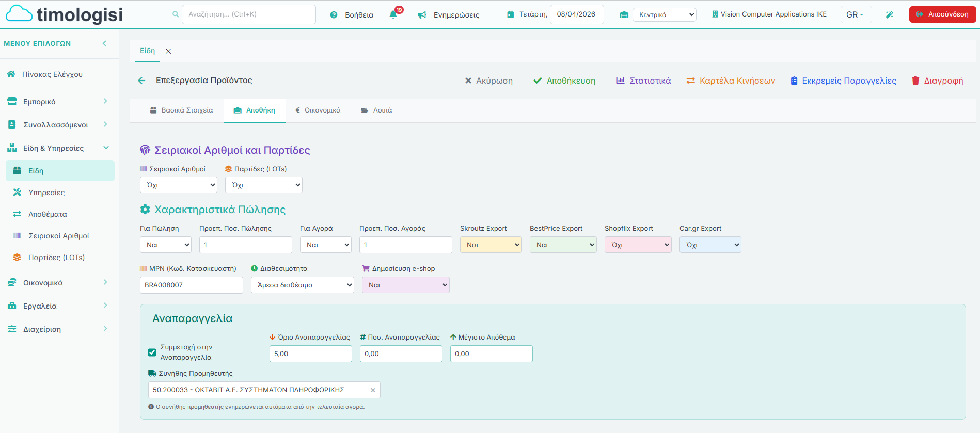The height and width of the screenshot is (433, 980).
Task: Click the truck icon by Συνήθης Προμηθευτής
Action: click(152, 373)
